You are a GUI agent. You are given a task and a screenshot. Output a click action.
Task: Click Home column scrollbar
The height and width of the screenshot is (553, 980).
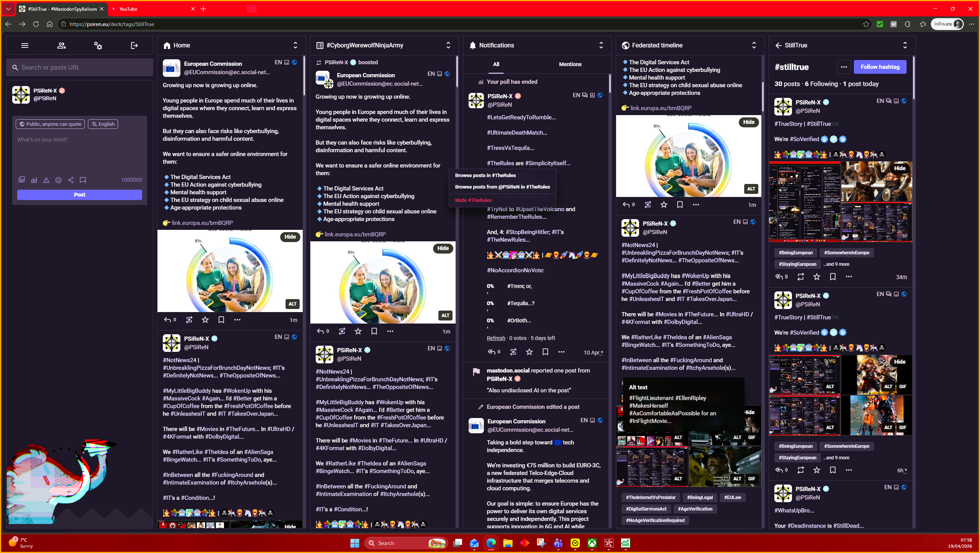click(x=304, y=76)
